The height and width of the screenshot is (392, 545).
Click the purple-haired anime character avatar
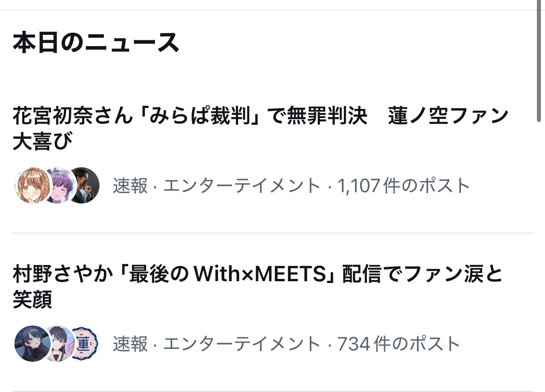point(58,185)
